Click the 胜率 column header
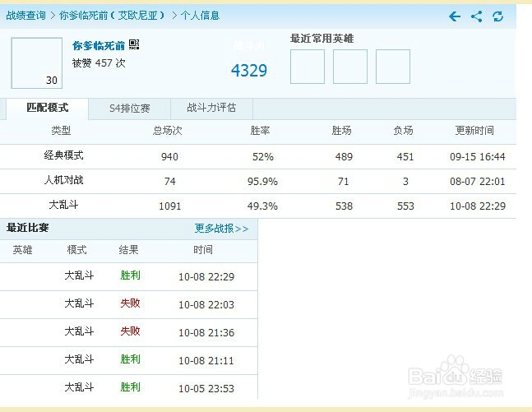The height and width of the screenshot is (412, 532). point(260,131)
